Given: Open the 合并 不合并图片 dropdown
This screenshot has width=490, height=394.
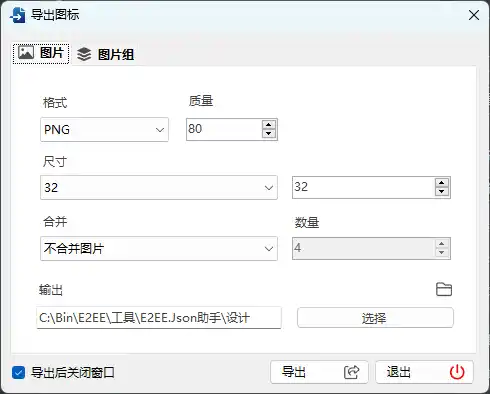Looking at the screenshot, I should click(x=159, y=248).
